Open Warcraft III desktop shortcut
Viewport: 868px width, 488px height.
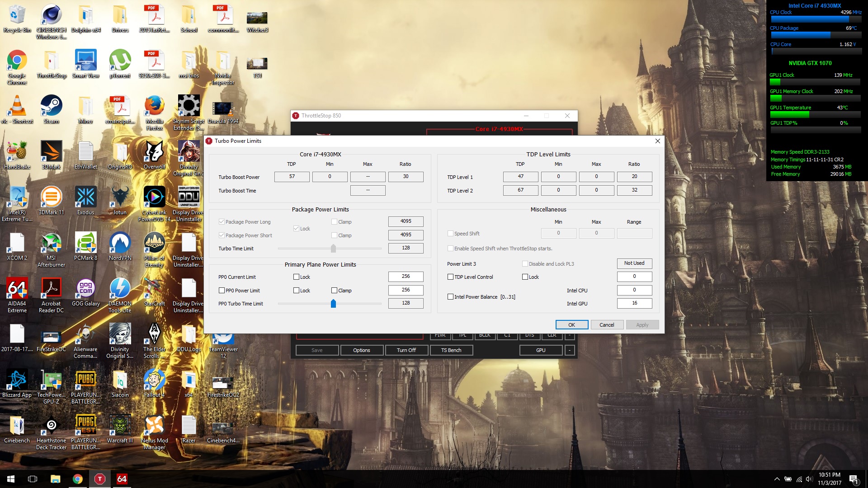click(x=120, y=429)
